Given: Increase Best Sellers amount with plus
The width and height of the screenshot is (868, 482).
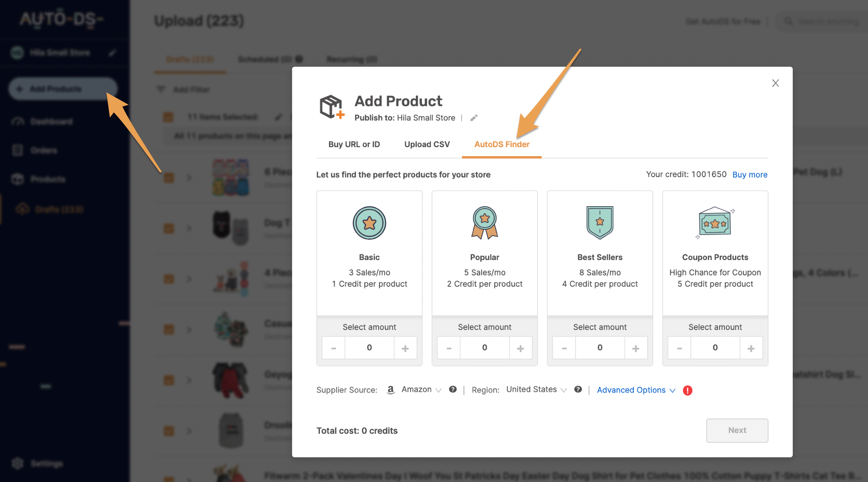Looking at the screenshot, I should (636, 348).
